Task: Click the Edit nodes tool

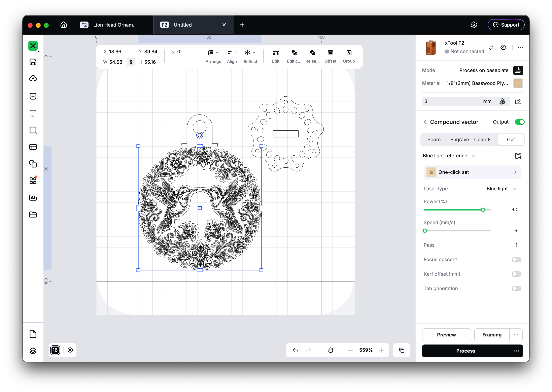Action: click(276, 57)
